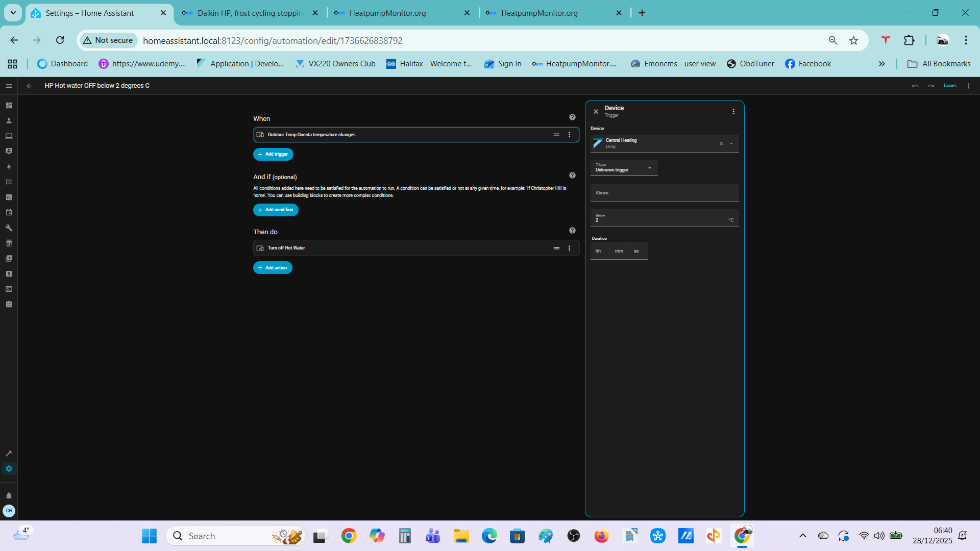Click the When section help icon
Viewport: 980px width, 551px height.
pos(572,117)
